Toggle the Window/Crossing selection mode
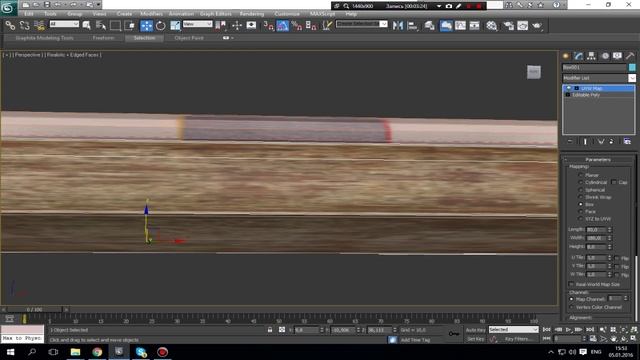The width and height of the screenshot is (640, 360). pos(130,26)
